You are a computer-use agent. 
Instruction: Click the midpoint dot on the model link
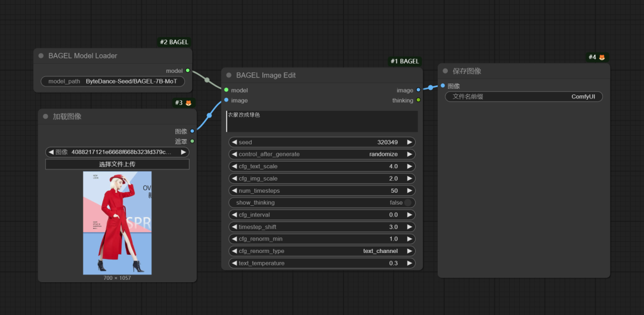(207, 80)
